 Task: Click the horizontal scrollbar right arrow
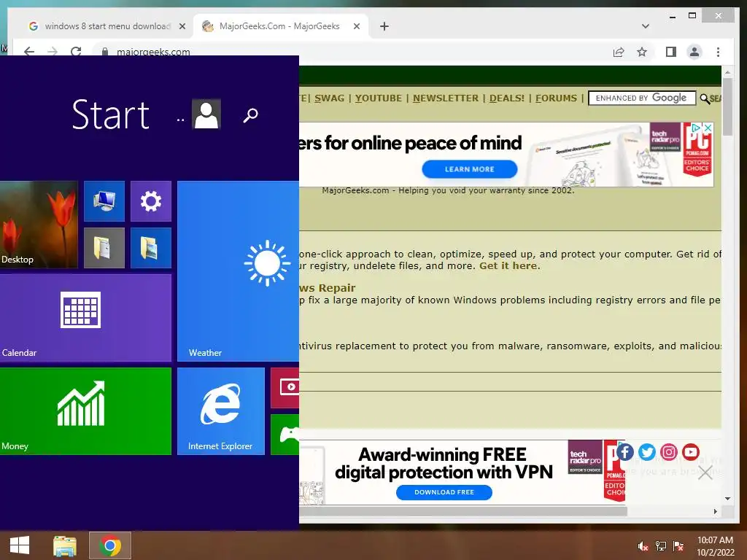715,511
